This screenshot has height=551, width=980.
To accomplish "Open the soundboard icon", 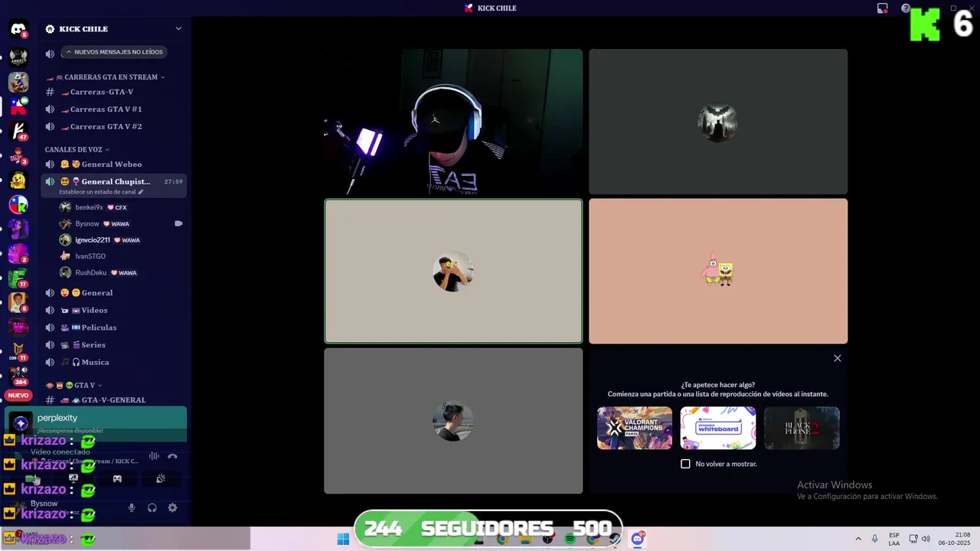I will 161,478.
